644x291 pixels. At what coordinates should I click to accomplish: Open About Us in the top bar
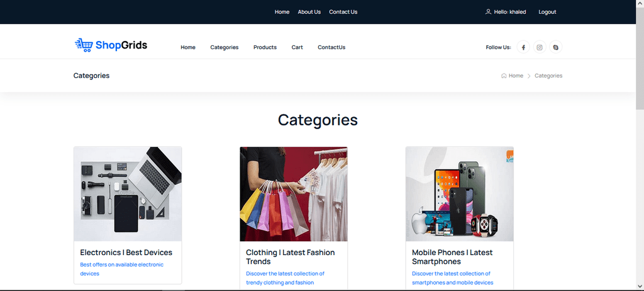(x=309, y=12)
